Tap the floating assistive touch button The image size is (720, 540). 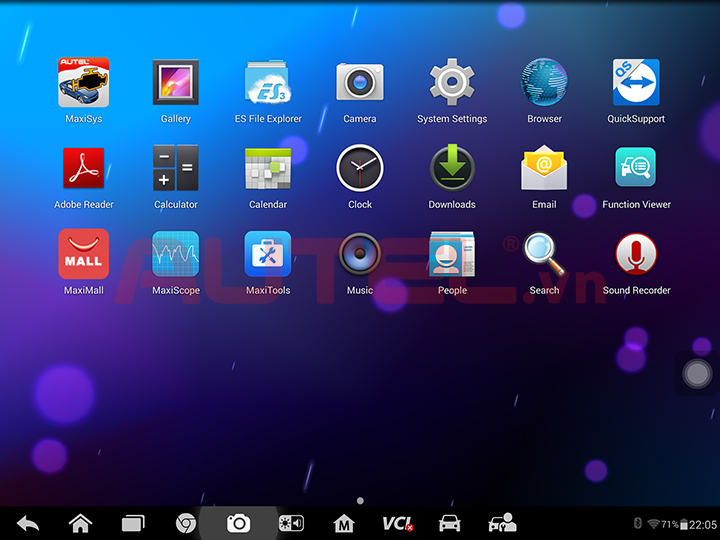coord(697,374)
